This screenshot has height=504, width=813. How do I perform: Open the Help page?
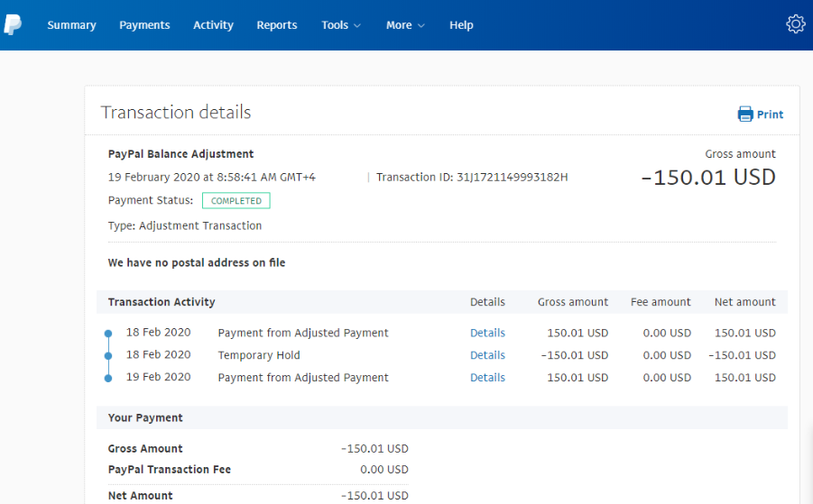coord(461,25)
